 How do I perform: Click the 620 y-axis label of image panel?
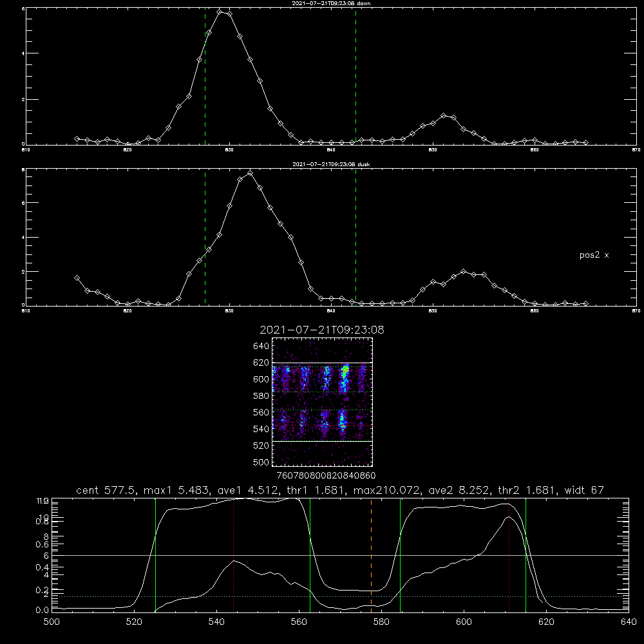[261, 363]
